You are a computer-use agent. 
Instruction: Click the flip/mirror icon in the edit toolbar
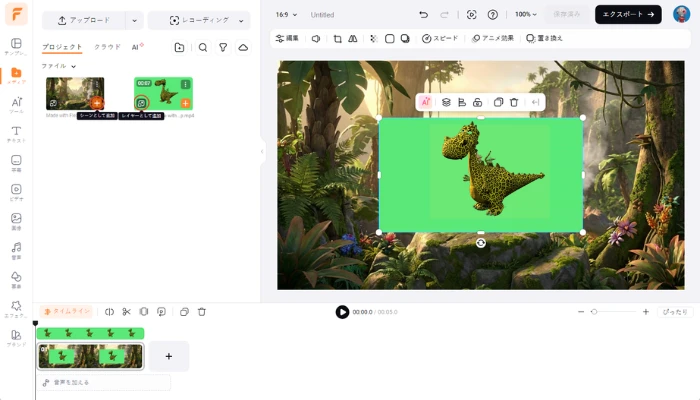coord(354,38)
